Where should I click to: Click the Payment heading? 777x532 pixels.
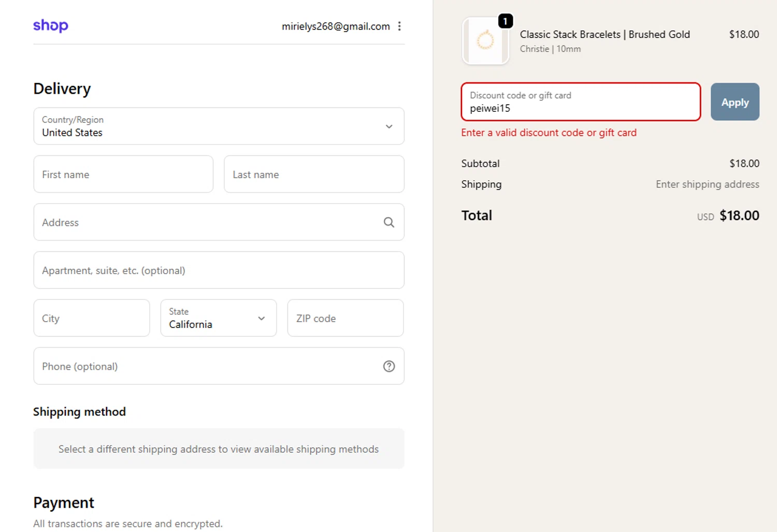point(64,502)
